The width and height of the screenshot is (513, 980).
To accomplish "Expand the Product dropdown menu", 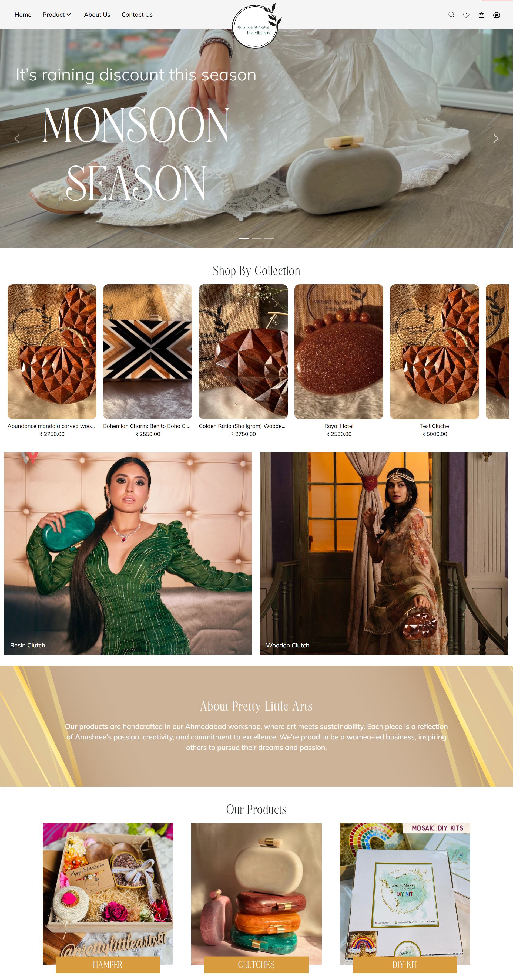I will point(57,15).
